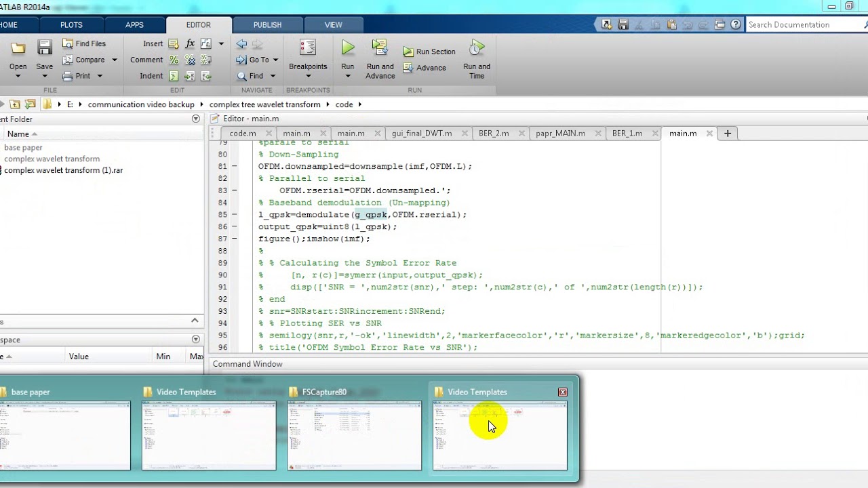Switch to the PUBLISH ribbon tab
868x488 pixels.
pos(267,25)
